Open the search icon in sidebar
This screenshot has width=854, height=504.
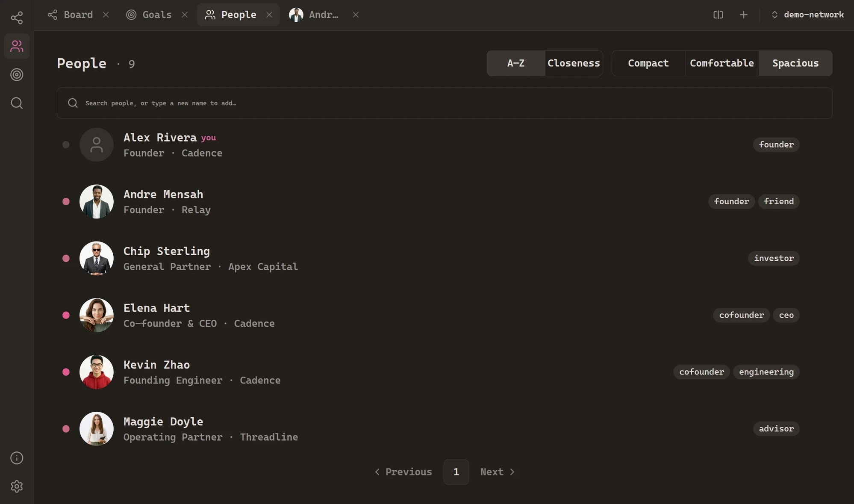17,103
